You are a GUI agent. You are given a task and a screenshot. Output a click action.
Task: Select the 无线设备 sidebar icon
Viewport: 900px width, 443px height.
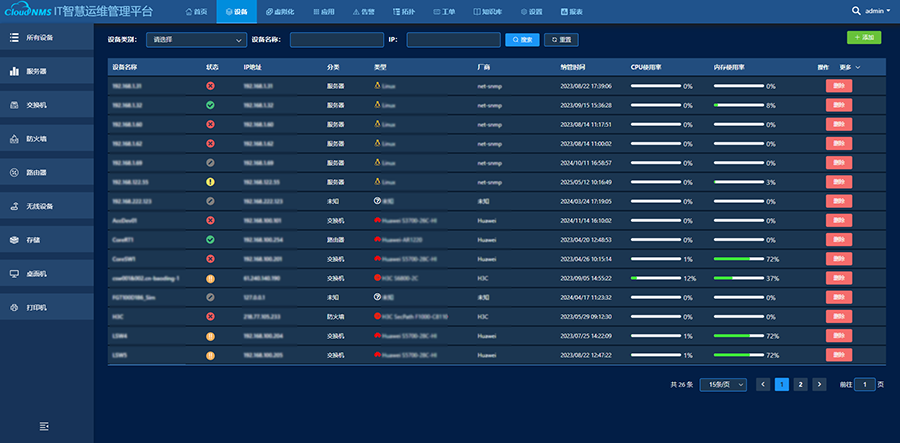coord(14,206)
